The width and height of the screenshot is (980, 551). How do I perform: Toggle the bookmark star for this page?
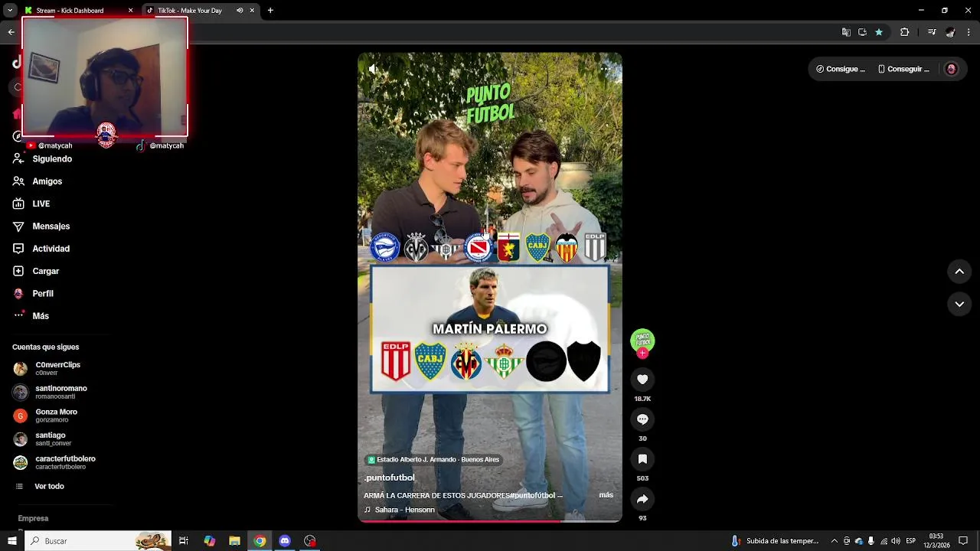coord(879,32)
